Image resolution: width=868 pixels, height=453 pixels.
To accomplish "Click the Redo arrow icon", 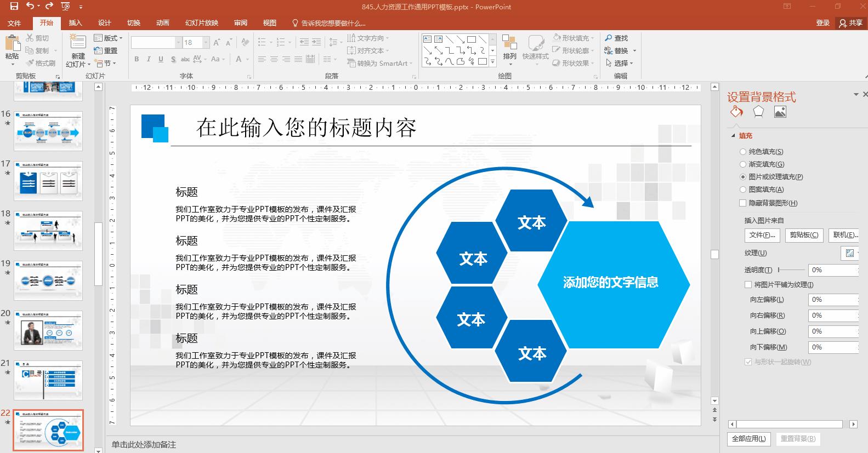I will (x=49, y=7).
